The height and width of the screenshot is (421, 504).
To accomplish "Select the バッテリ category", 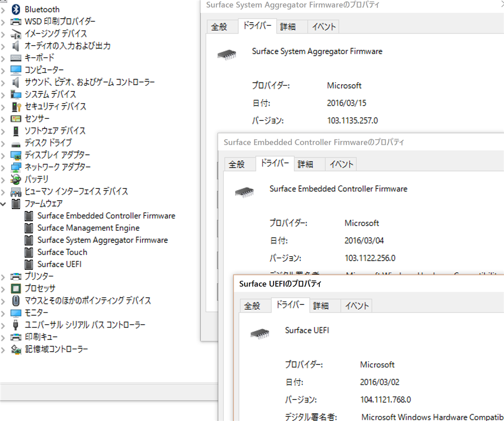I will pyautogui.click(x=36, y=179).
